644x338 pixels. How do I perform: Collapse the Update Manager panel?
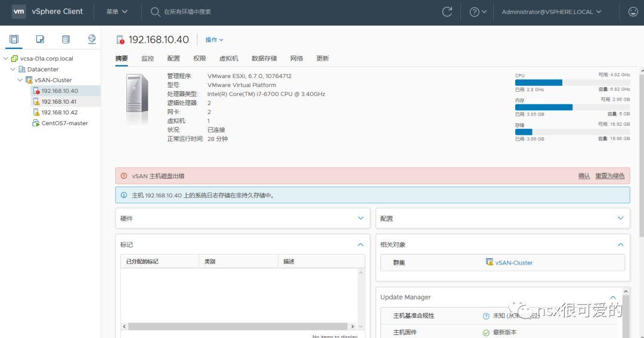pos(613,297)
